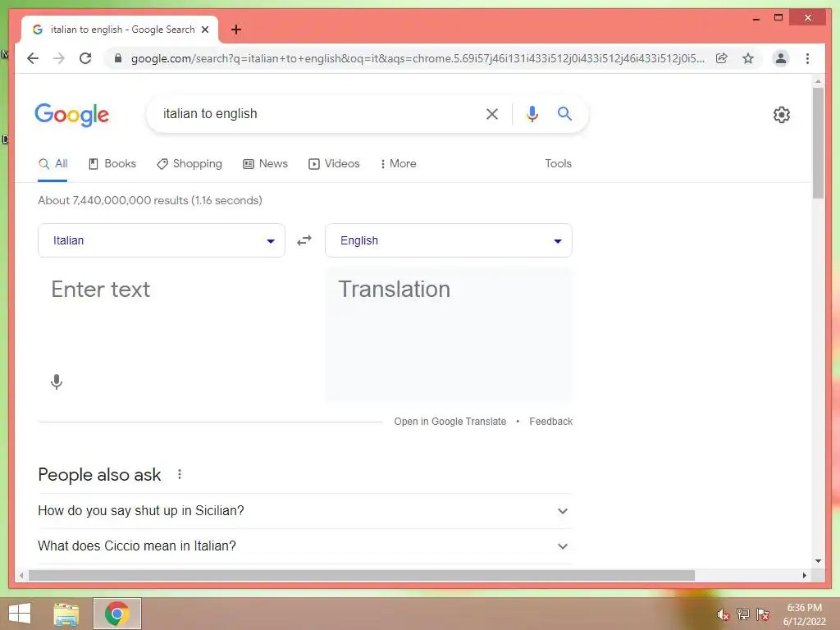
Task: Open the English target language dropdown
Action: (449, 240)
